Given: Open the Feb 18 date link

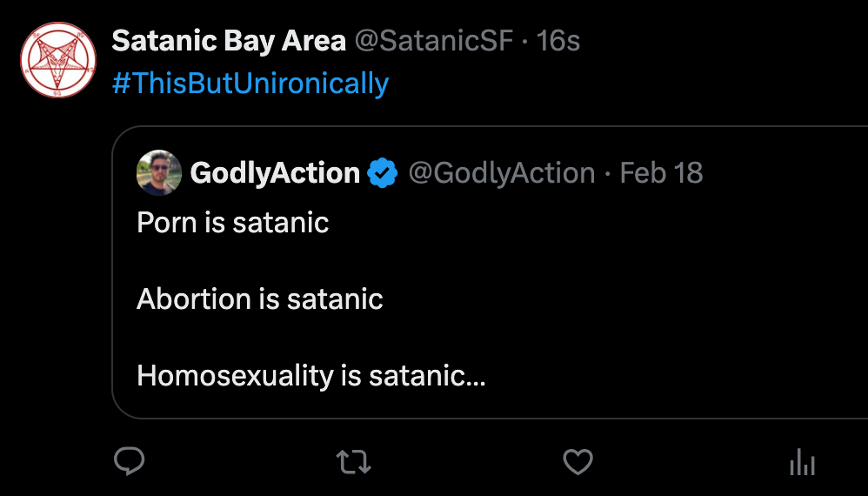Looking at the screenshot, I should [x=661, y=173].
